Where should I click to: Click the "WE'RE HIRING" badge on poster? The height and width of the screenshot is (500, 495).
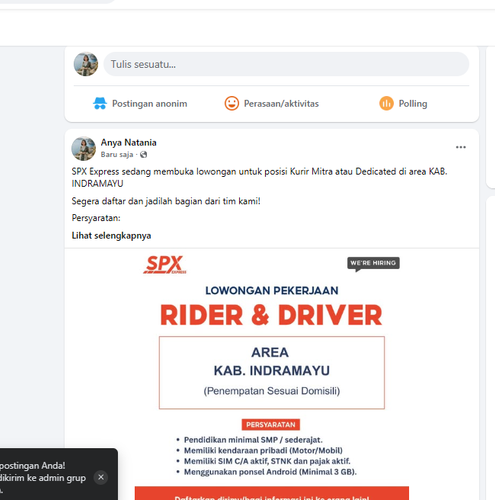coord(373,263)
